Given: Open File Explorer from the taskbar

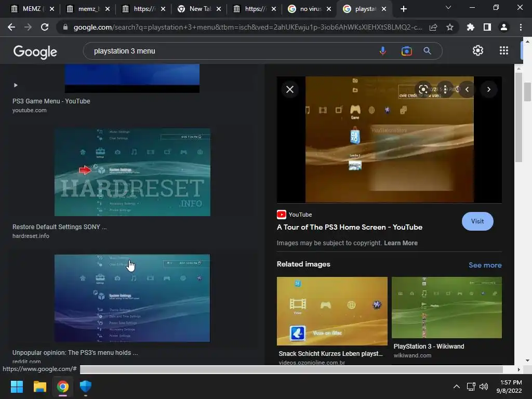Looking at the screenshot, I should pos(39,387).
